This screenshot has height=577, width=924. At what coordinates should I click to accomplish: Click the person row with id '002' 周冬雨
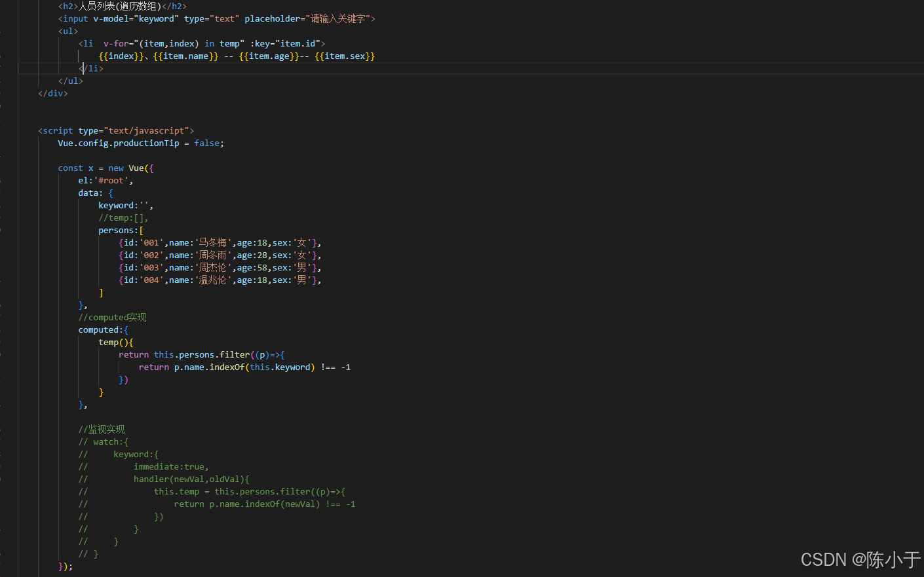click(220, 255)
